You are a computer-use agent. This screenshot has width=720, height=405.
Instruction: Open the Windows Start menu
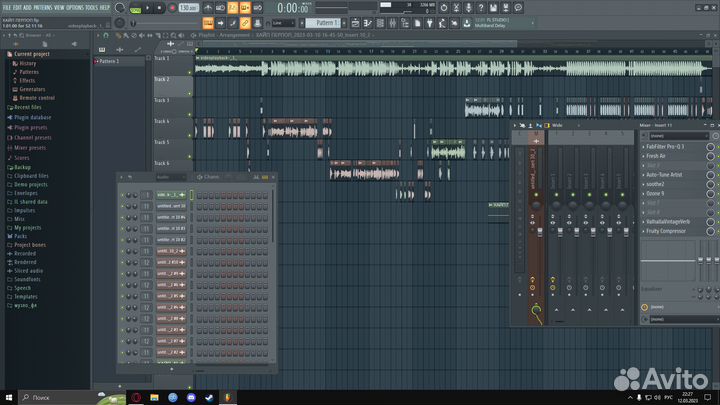pyautogui.click(x=9, y=397)
